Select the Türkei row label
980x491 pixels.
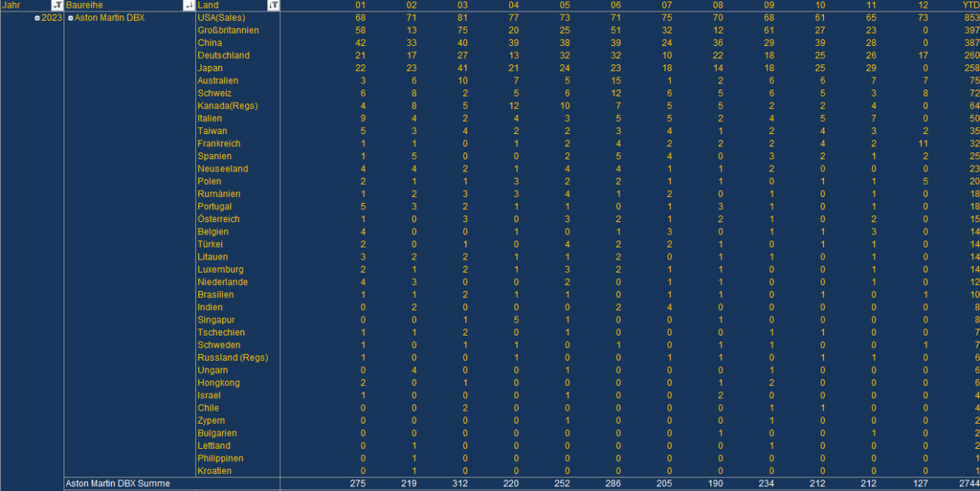pyautogui.click(x=211, y=244)
